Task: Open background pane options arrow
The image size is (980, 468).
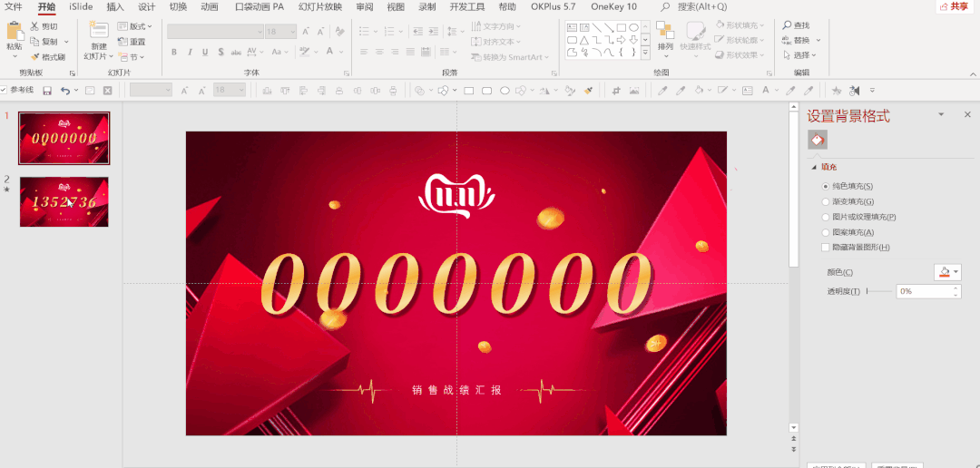Action: click(x=941, y=114)
